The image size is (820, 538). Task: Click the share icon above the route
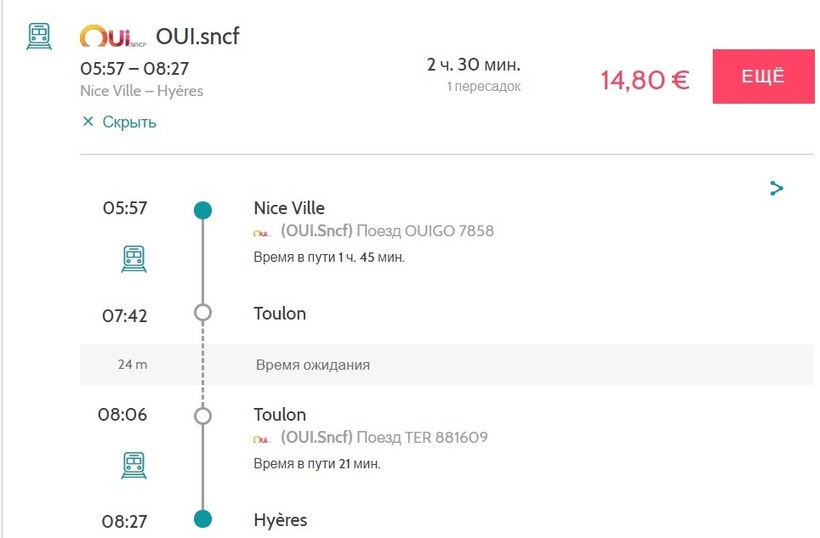tap(777, 188)
